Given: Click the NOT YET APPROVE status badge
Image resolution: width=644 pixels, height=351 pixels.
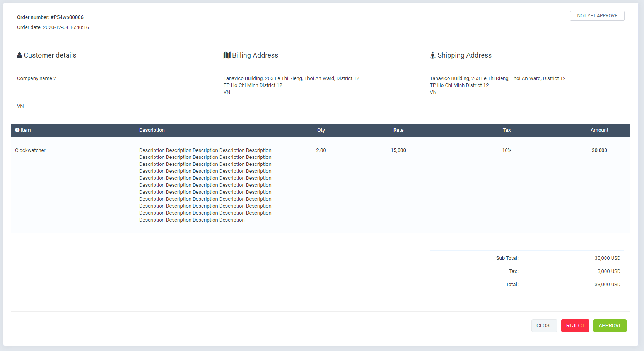Looking at the screenshot, I should 597,16.
